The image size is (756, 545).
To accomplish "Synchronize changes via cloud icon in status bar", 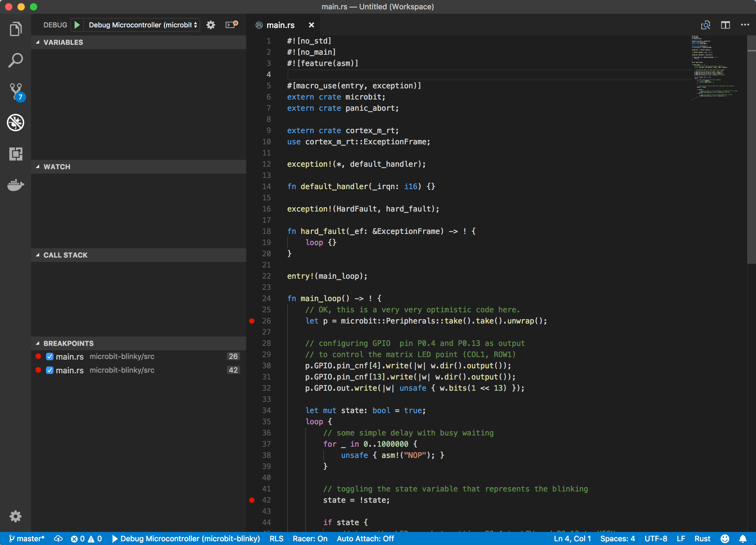I will tap(58, 539).
